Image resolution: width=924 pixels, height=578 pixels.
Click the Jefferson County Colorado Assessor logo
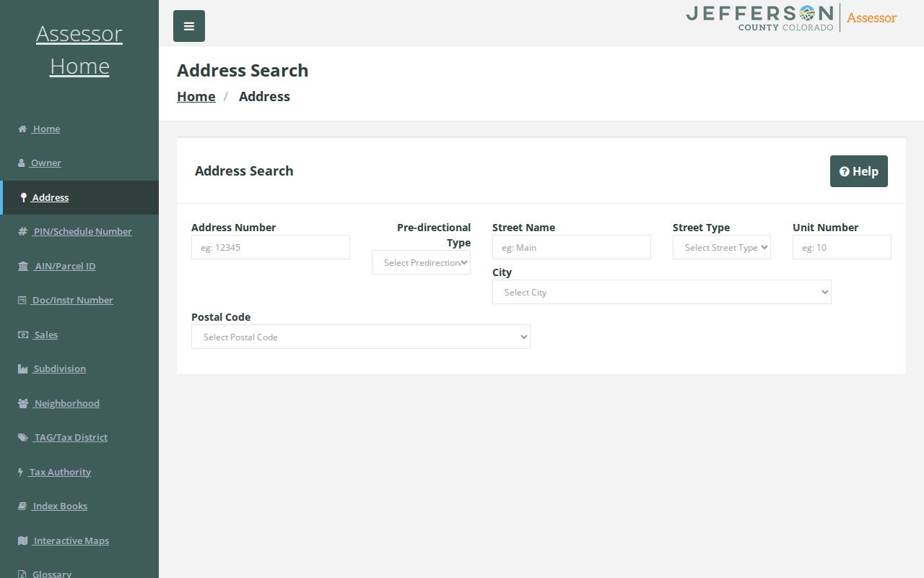(791, 18)
